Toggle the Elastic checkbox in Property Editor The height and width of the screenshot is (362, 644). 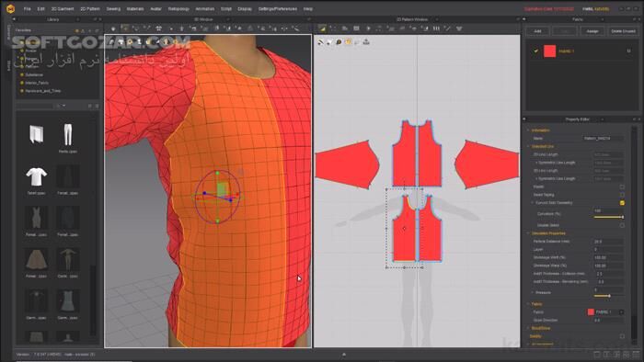pyautogui.click(x=622, y=187)
